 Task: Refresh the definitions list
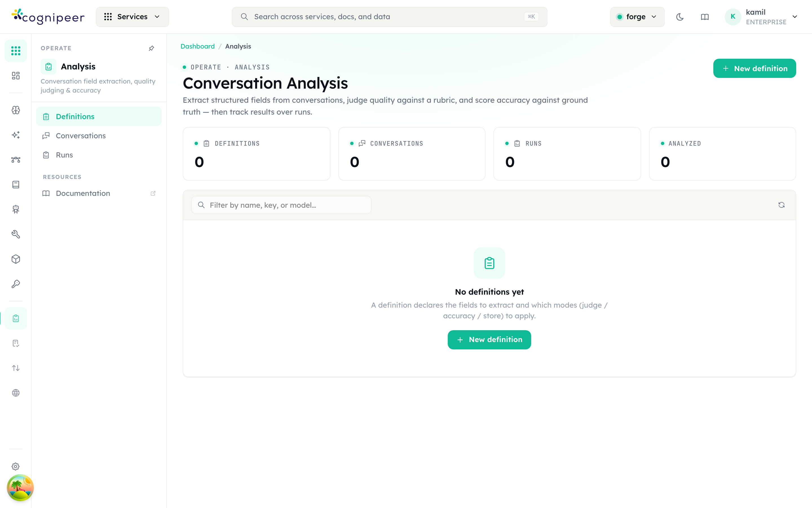pyautogui.click(x=781, y=205)
